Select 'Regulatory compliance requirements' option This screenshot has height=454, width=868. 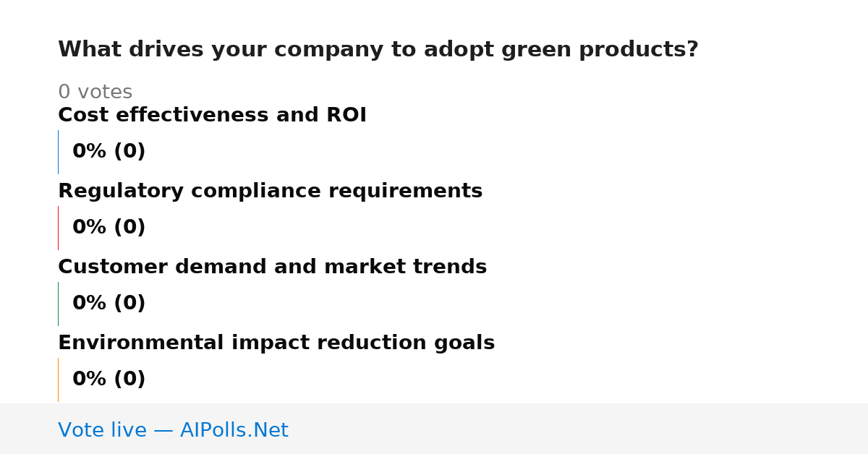[270, 191]
